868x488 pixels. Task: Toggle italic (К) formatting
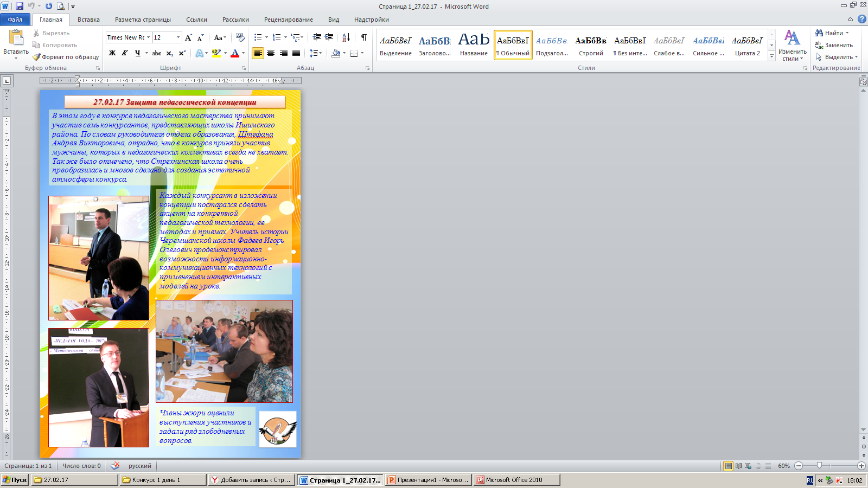125,53
